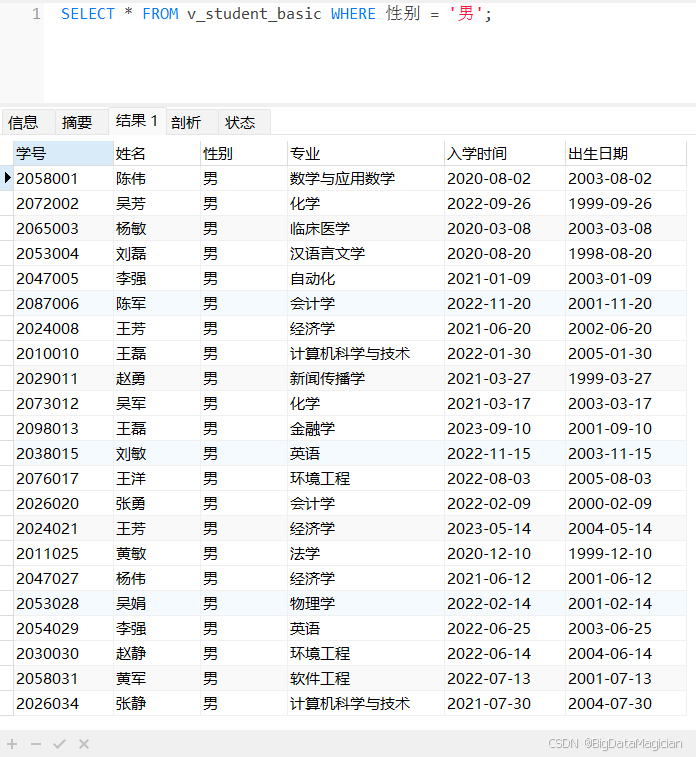This screenshot has height=757, width=696.
Task: Click inside the SQL query editor line
Action: click(x=276, y=14)
